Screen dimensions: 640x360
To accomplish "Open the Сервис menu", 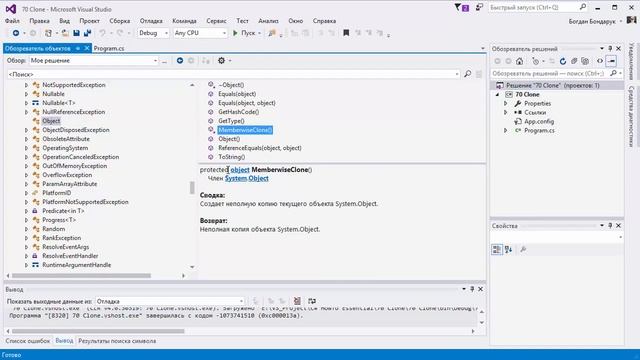I will 216,20.
